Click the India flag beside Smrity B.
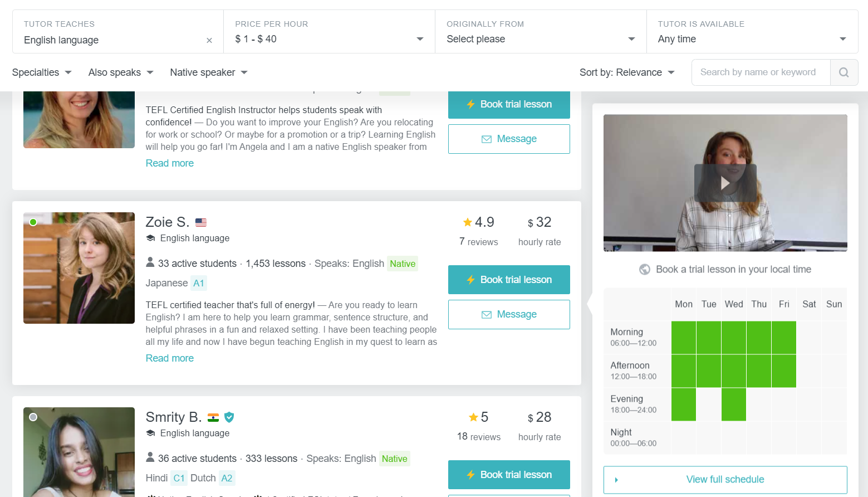Screen dimensions: 868x497 tap(213, 417)
